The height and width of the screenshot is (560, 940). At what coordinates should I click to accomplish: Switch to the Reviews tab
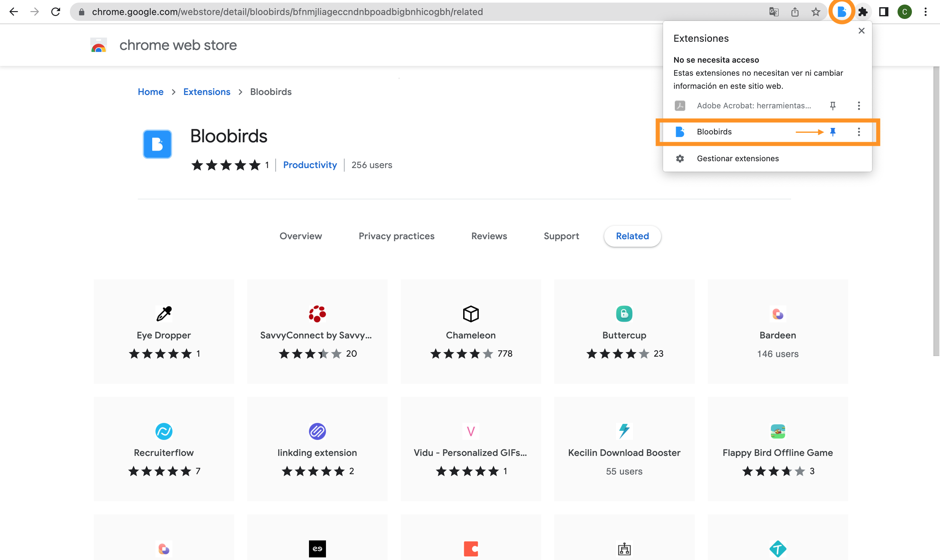489,236
